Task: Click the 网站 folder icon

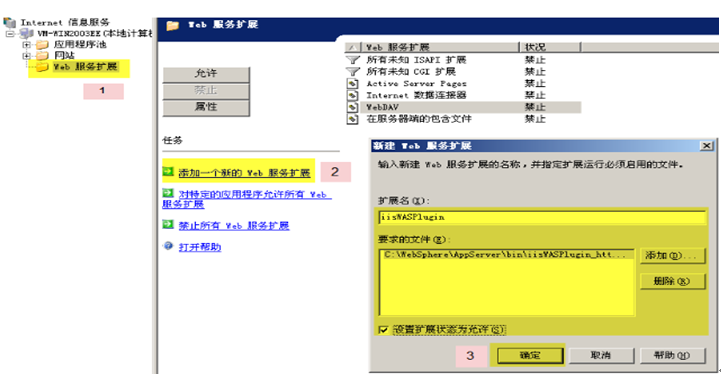Action: click(42, 56)
